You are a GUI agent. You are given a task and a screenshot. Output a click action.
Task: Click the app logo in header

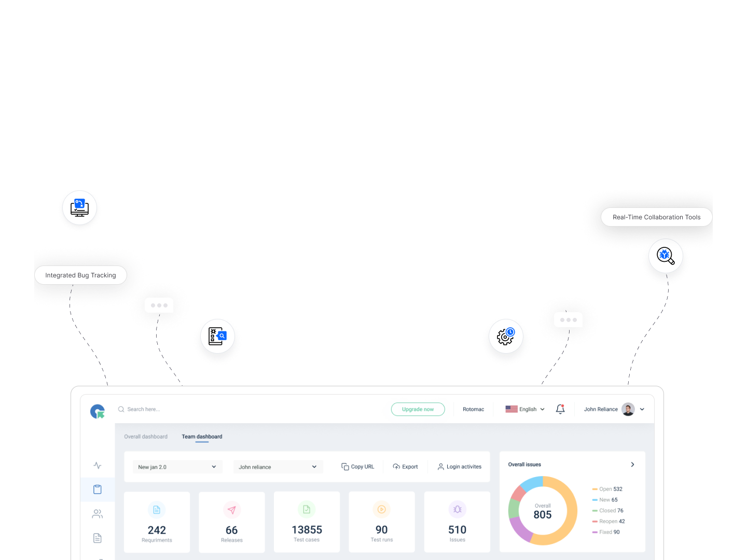click(98, 411)
